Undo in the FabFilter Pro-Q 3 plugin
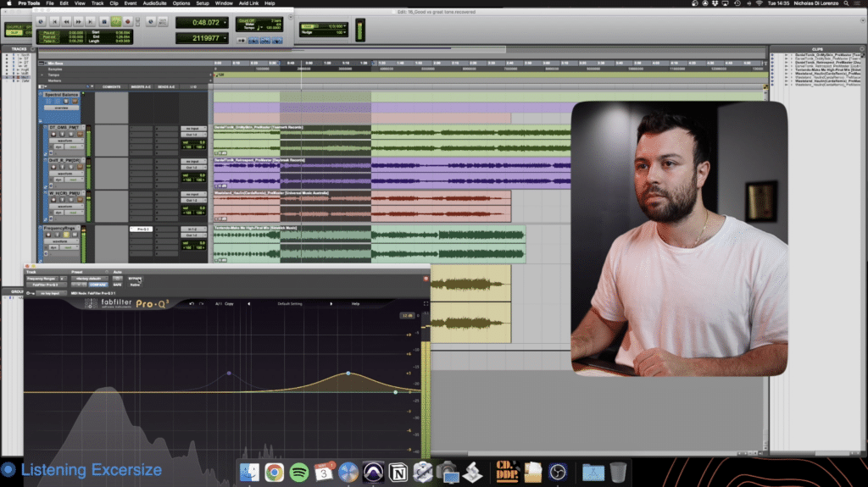This screenshot has height=487, width=868. [192, 304]
